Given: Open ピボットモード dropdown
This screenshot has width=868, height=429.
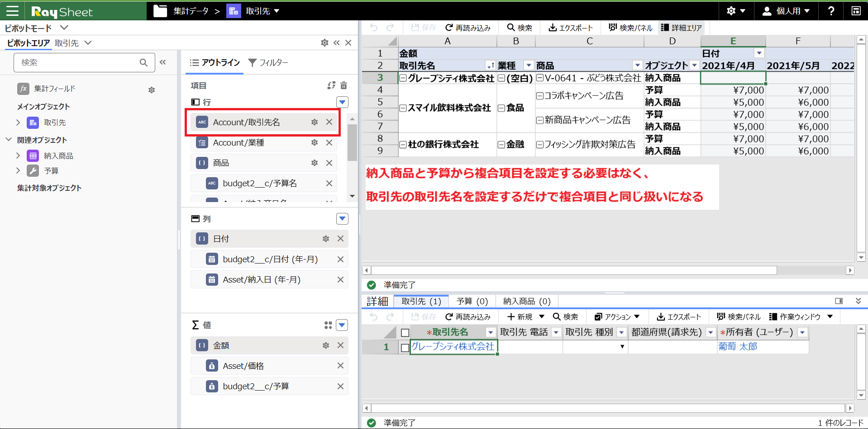Looking at the screenshot, I should tap(64, 28).
